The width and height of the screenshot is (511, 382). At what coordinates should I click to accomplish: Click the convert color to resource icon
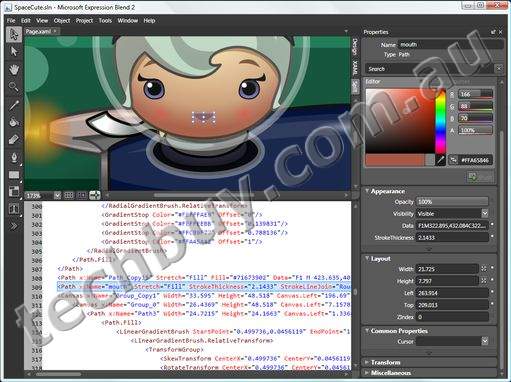tap(472, 177)
